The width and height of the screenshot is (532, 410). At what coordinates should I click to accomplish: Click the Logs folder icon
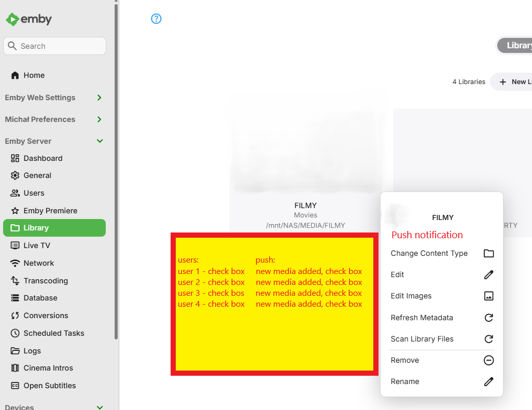click(x=15, y=350)
